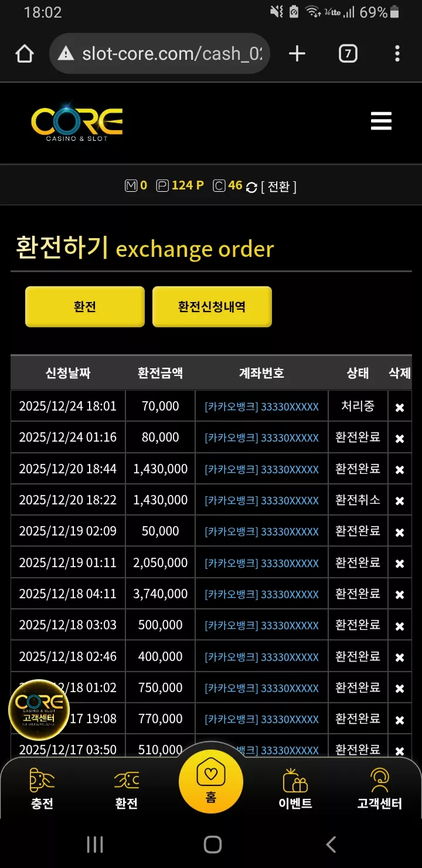Open 고객센터 support in bottom bar
422x868 pixels.
coord(380,789)
